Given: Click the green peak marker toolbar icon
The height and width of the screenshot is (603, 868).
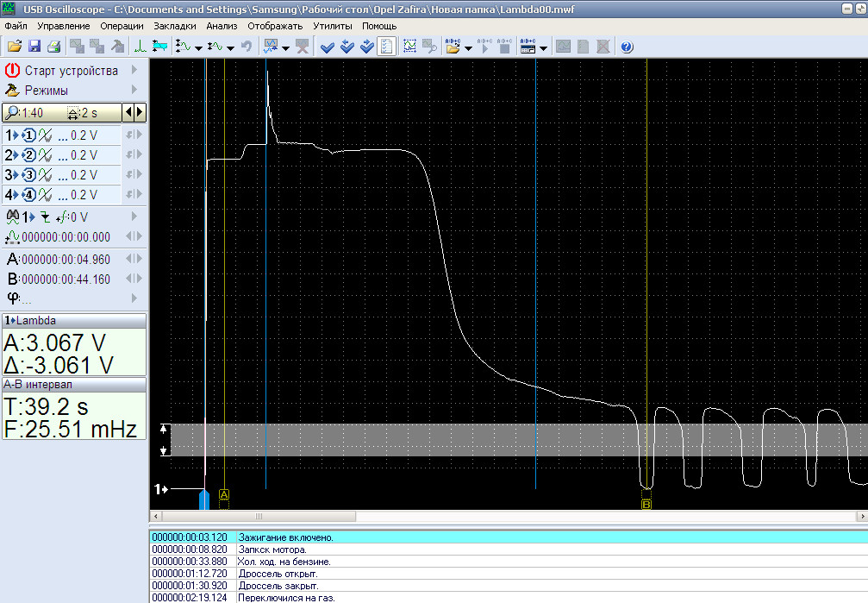Looking at the screenshot, I should [x=141, y=47].
